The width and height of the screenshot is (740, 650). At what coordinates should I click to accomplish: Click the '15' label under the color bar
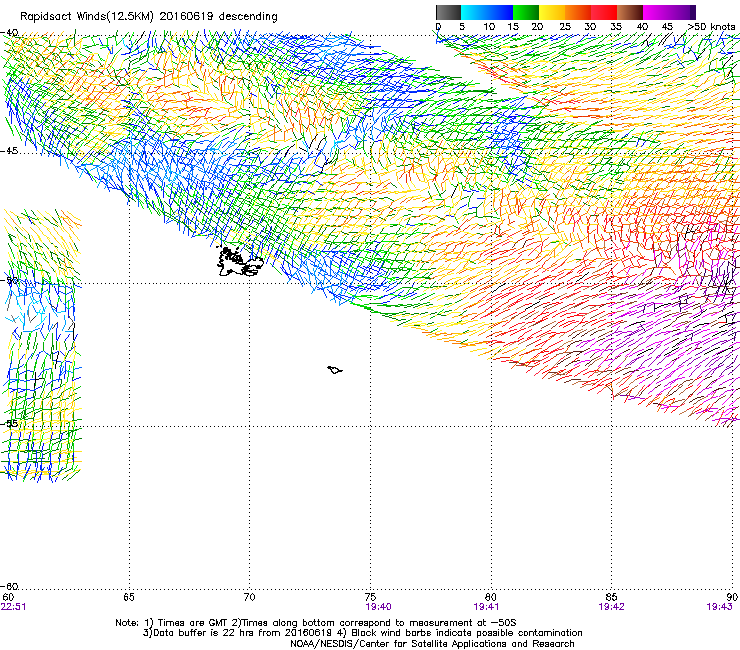(x=513, y=27)
